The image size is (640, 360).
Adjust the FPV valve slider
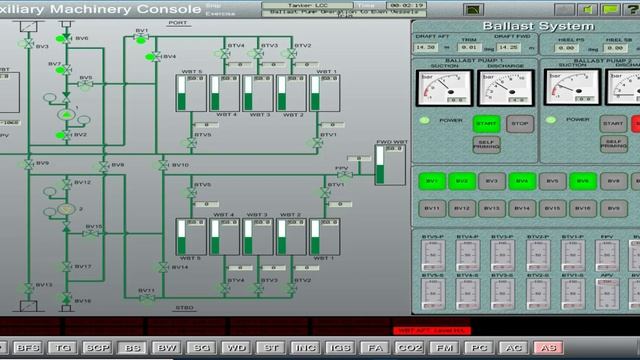(x=607, y=256)
